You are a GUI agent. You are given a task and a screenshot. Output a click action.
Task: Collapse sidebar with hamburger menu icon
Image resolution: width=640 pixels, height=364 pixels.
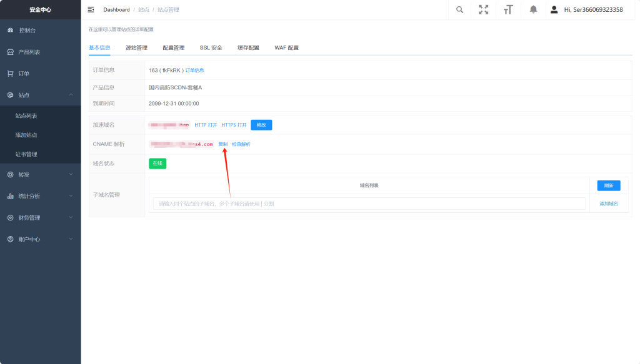tap(91, 9)
